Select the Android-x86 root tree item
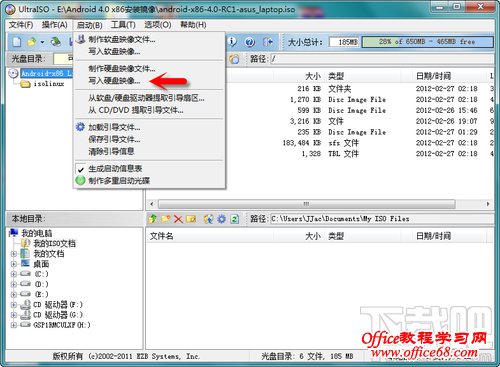The image size is (500, 367). coord(47,73)
